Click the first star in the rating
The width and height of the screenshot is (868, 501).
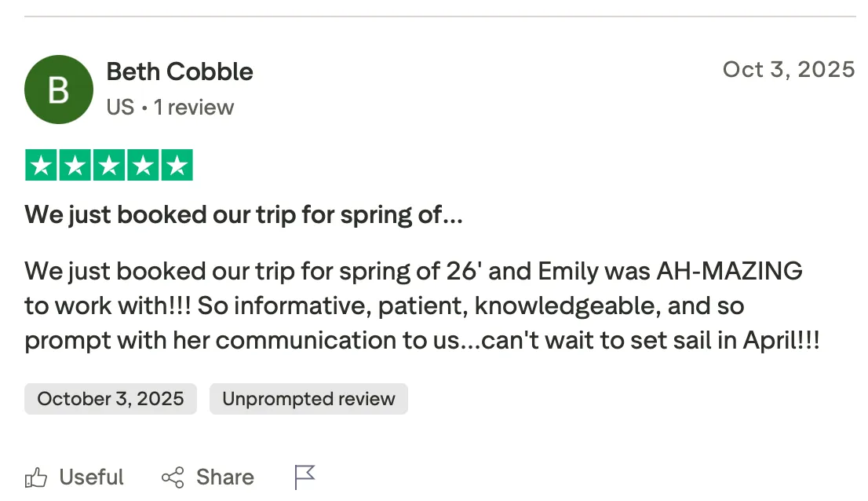(x=41, y=166)
